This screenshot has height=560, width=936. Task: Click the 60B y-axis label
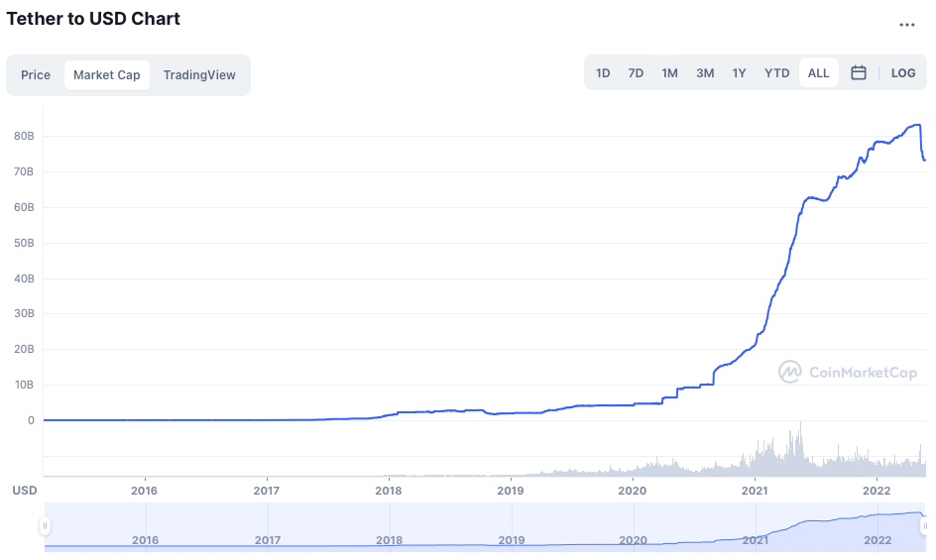[24, 207]
